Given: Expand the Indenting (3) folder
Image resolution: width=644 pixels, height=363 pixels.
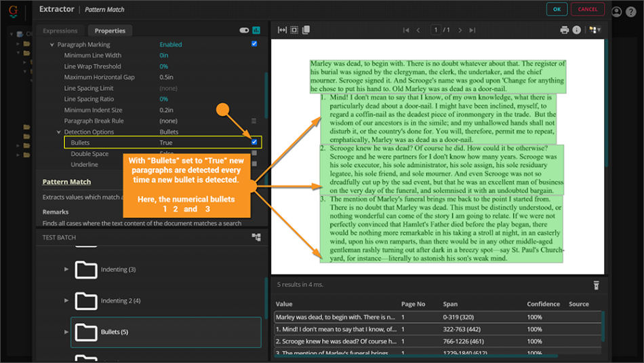Looking at the screenshot, I should [x=66, y=269].
